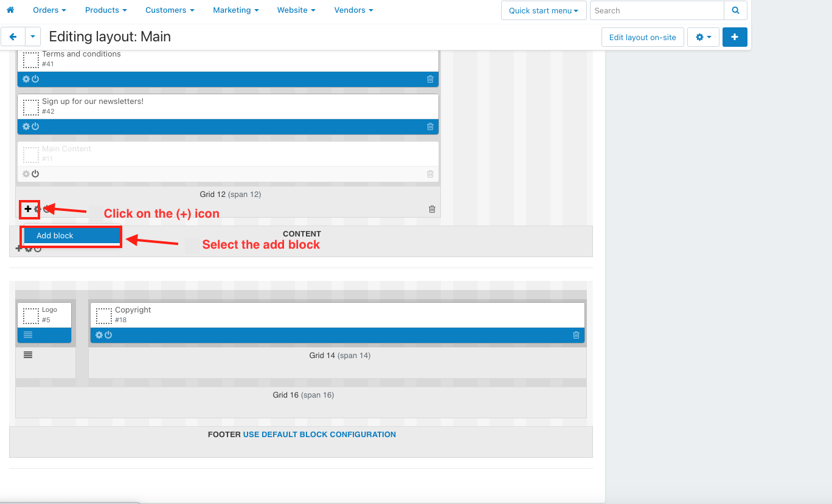Enable the disabled Main Content block
This screenshot has height=504, width=832.
[35, 174]
